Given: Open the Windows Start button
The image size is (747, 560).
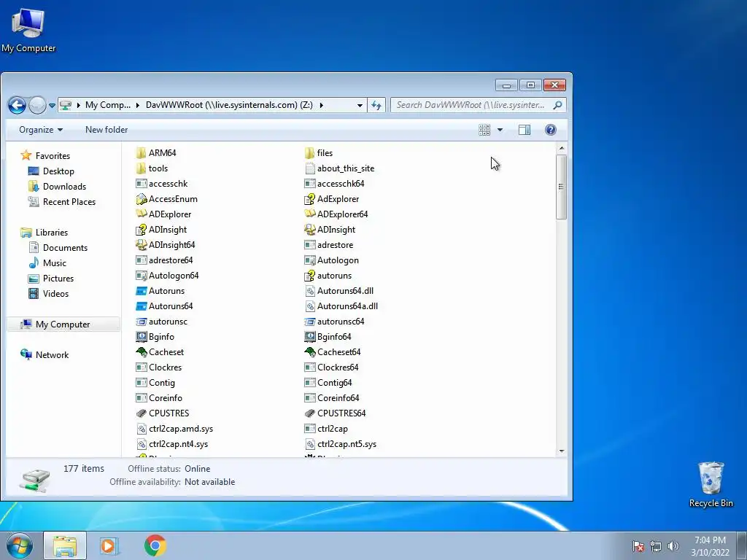Looking at the screenshot, I should [19, 545].
